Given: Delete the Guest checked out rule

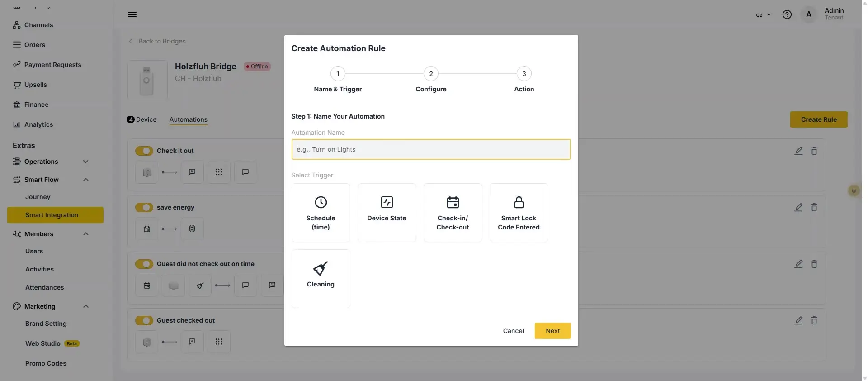Looking at the screenshot, I should coord(814,320).
